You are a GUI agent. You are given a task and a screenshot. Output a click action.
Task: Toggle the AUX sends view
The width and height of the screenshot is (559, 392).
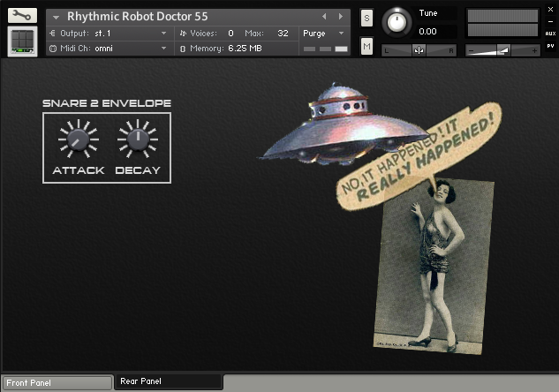(x=550, y=34)
